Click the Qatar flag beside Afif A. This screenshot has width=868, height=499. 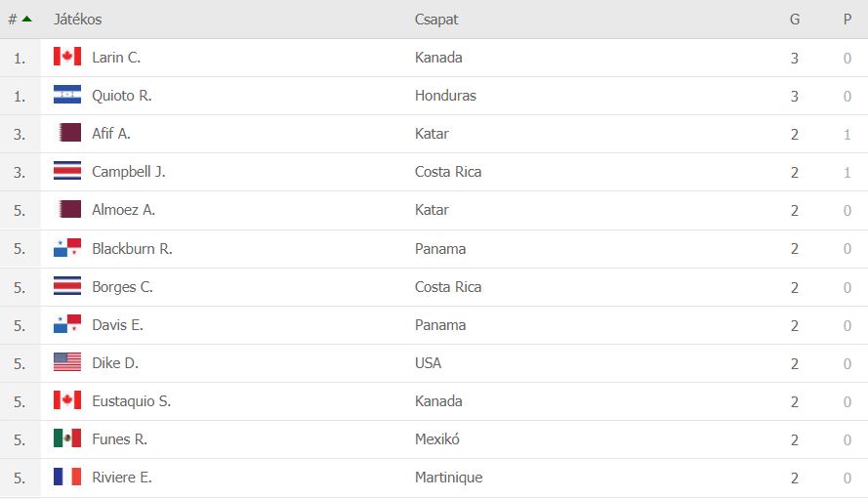pyautogui.click(x=68, y=134)
